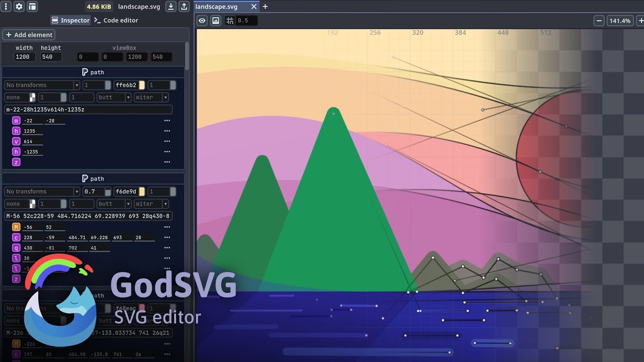Open the f6de9d fill color swatch
The height and width of the screenshot is (362, 644).
tap(142, 192)
